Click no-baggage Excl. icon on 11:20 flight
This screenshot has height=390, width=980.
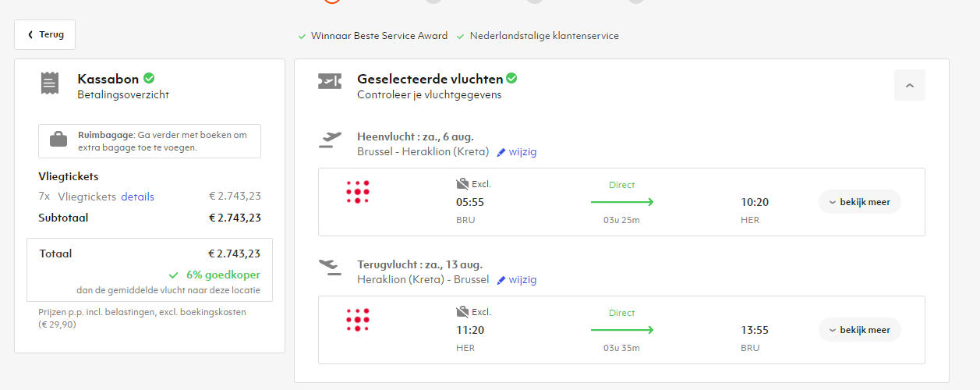coord(462,312)
